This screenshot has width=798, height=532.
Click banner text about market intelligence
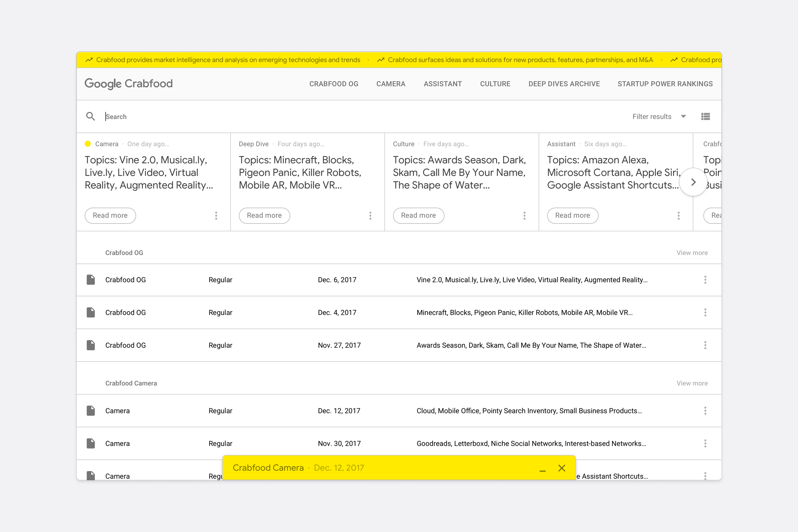228,60
